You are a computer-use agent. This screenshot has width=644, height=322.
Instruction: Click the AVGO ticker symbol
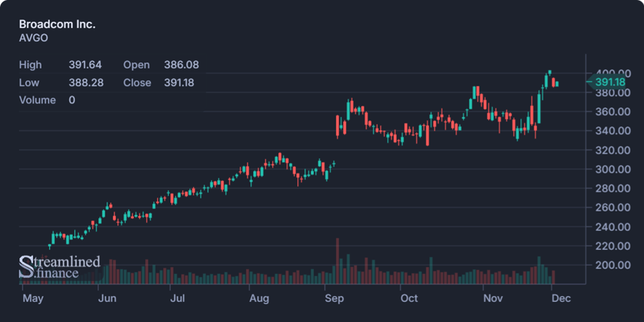(x=34, y=38)
